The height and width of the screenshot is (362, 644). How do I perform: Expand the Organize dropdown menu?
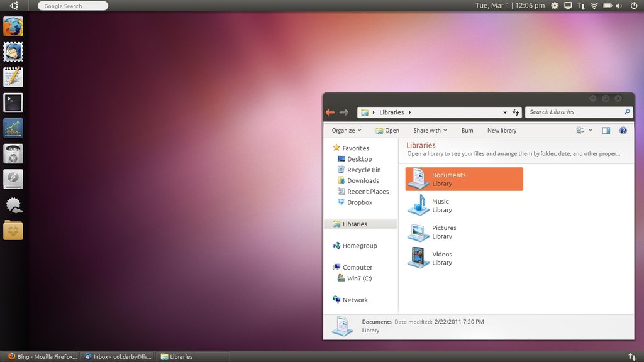(x=347, y=131)
